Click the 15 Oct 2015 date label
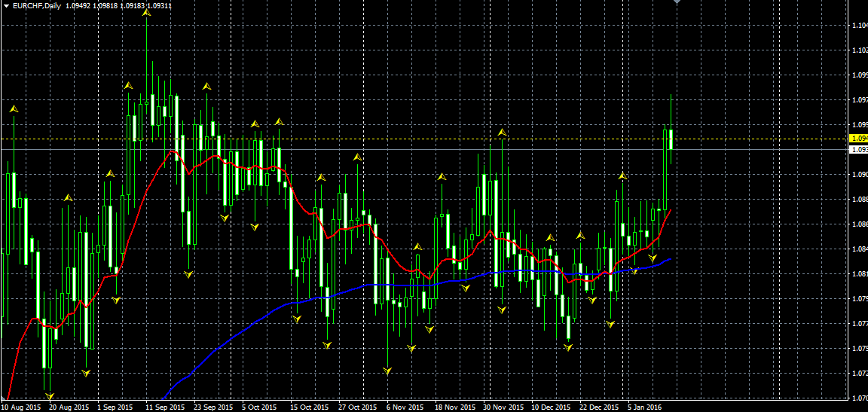868x412 pixels. [x=310, y=407]
